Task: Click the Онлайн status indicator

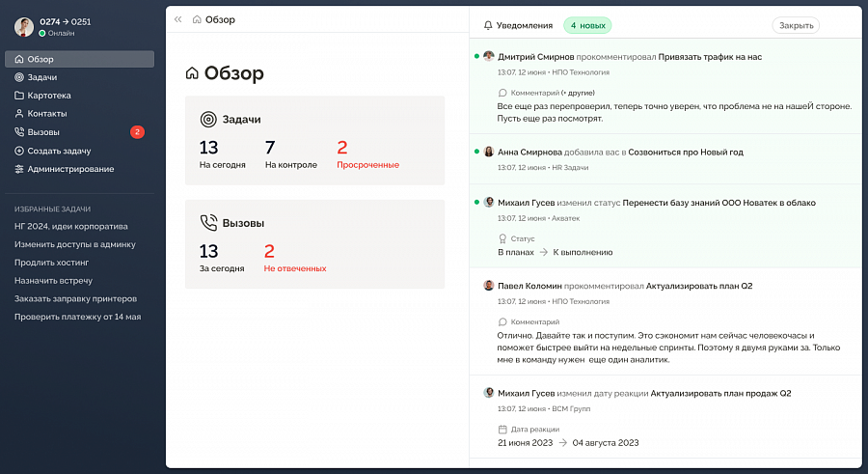Action: [x=57, y=33]
